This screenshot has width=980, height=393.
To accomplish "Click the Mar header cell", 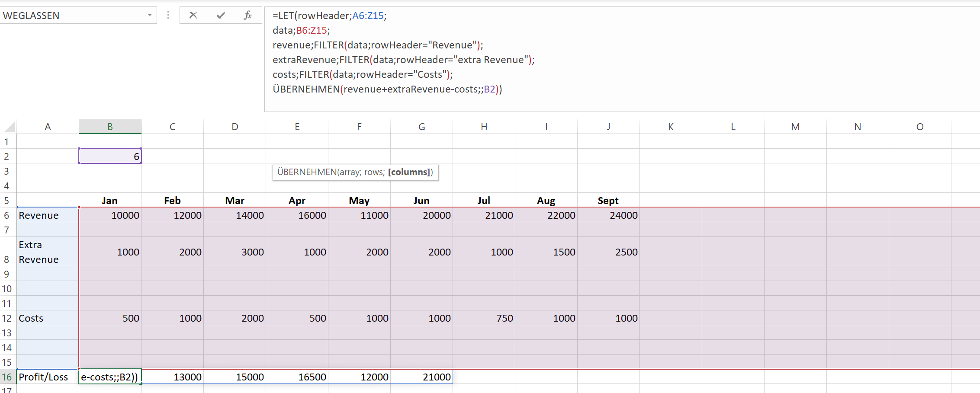I will click(235, 200).
